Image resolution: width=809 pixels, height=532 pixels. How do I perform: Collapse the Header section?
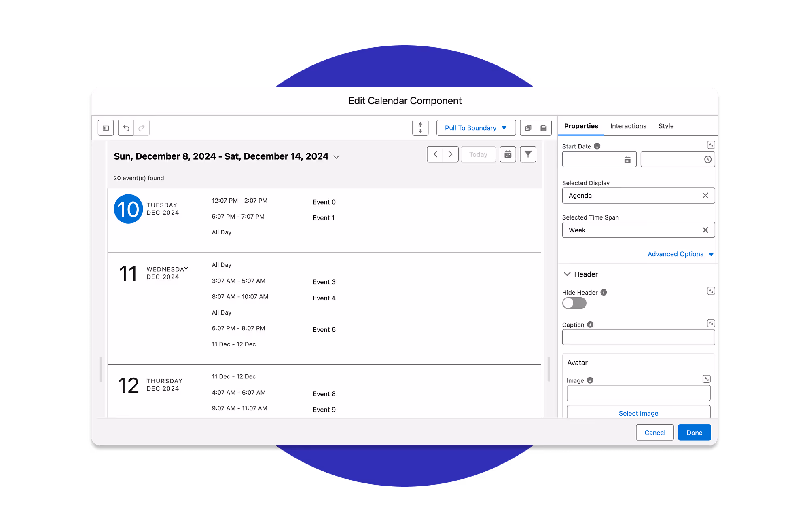[567, 274]
